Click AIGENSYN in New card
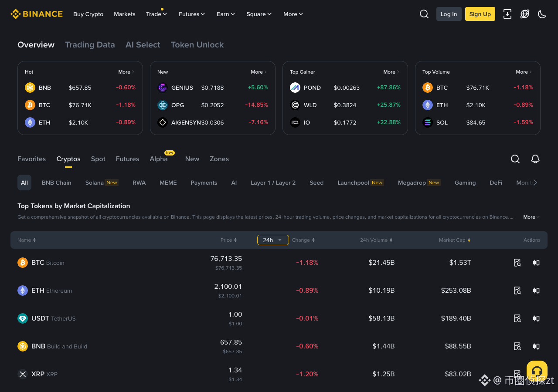Image resolution: width=558 pixels, height=392 pixels. [x=186, y=122]
